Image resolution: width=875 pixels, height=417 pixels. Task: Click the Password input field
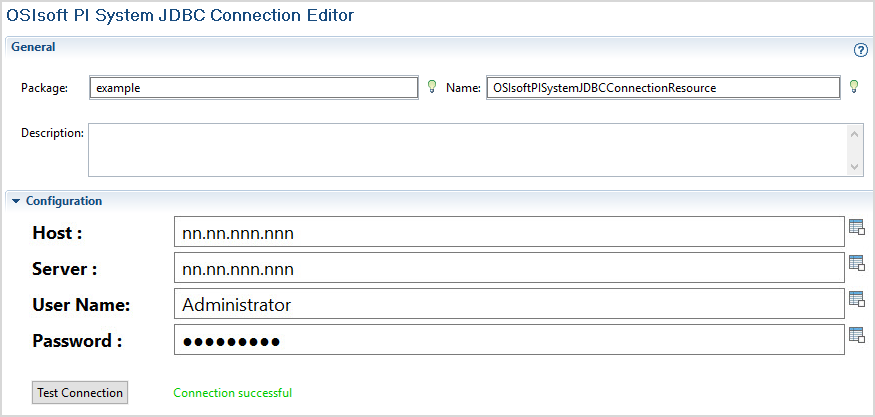click(509, 340)
